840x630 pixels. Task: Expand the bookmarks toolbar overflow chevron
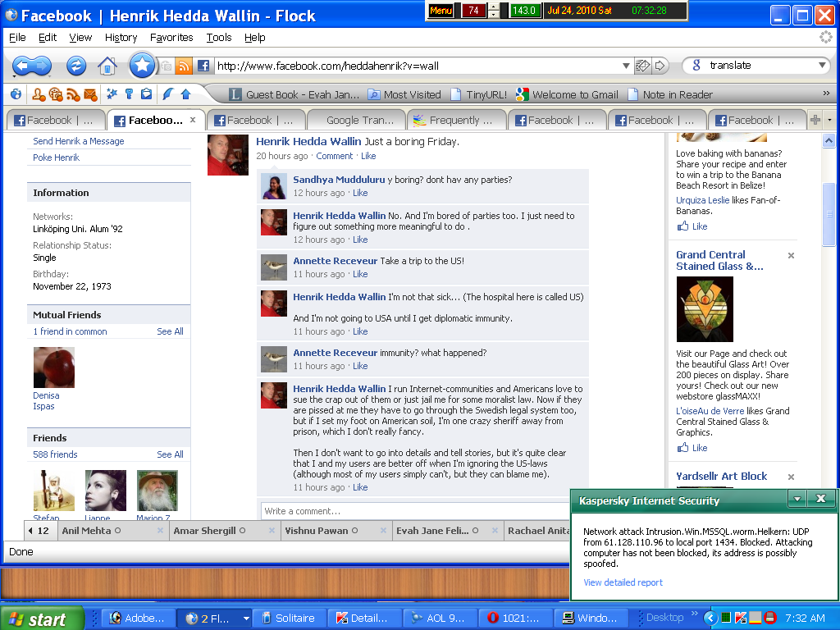pyautogui.click(x=826, y=94)
